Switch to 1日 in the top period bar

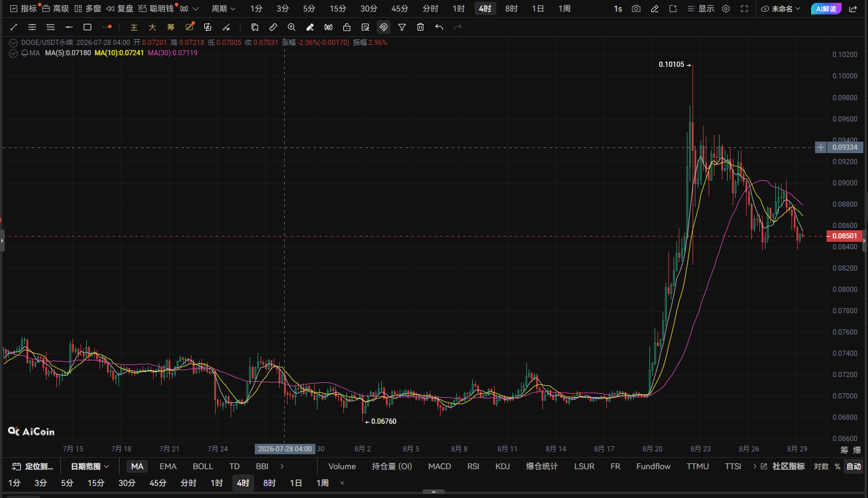pyautogui.click(x=538, y=9)
